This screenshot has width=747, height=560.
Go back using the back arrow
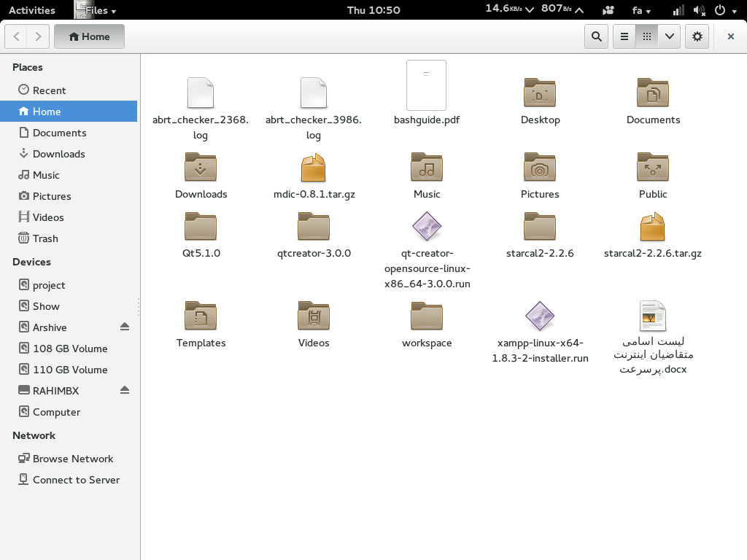(x=17, y=36)
